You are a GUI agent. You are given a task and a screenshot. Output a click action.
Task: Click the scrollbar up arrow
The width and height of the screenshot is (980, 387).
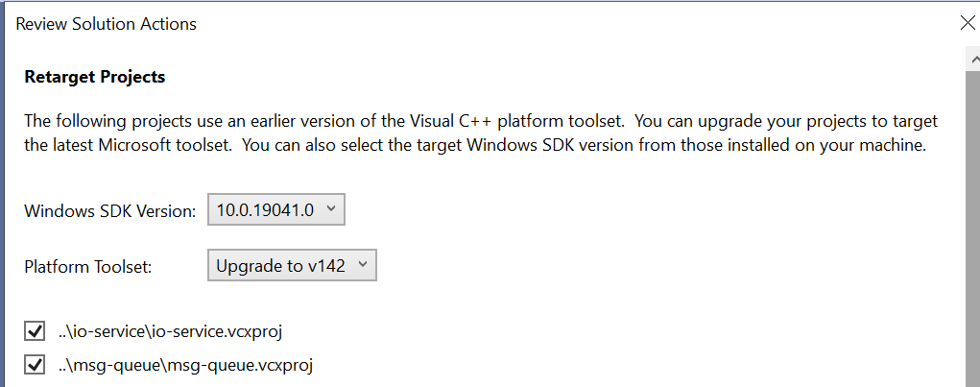click(971, 60)
